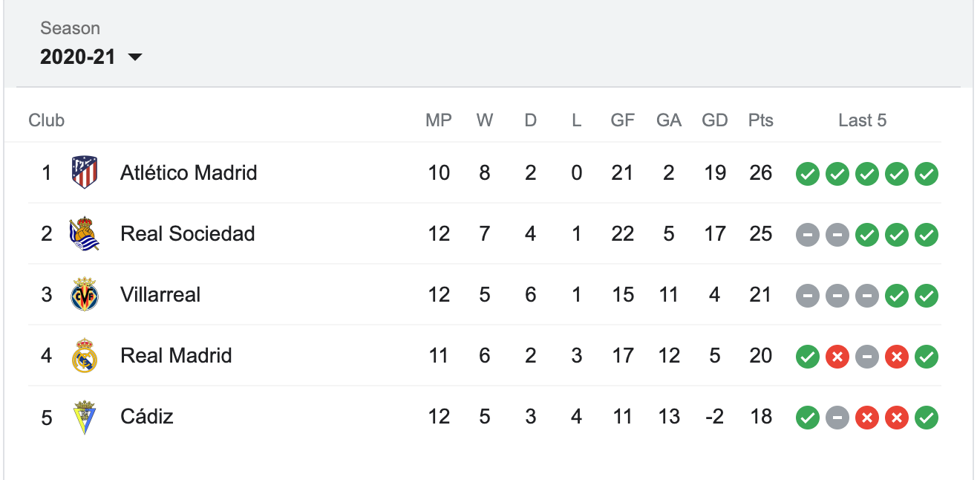Click the Real Madrid crest icon

84,356
